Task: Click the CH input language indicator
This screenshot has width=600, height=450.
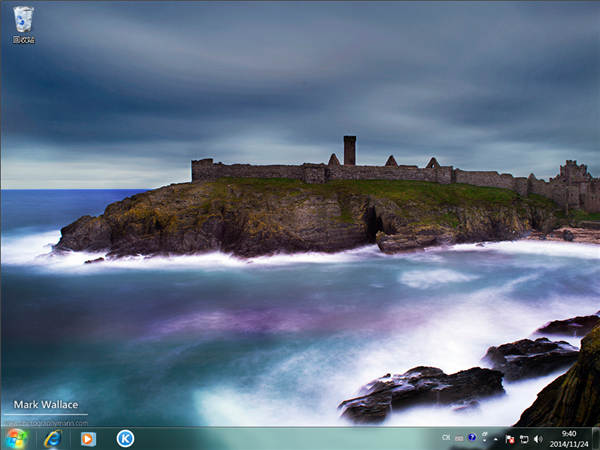Action: pos(446,438)
